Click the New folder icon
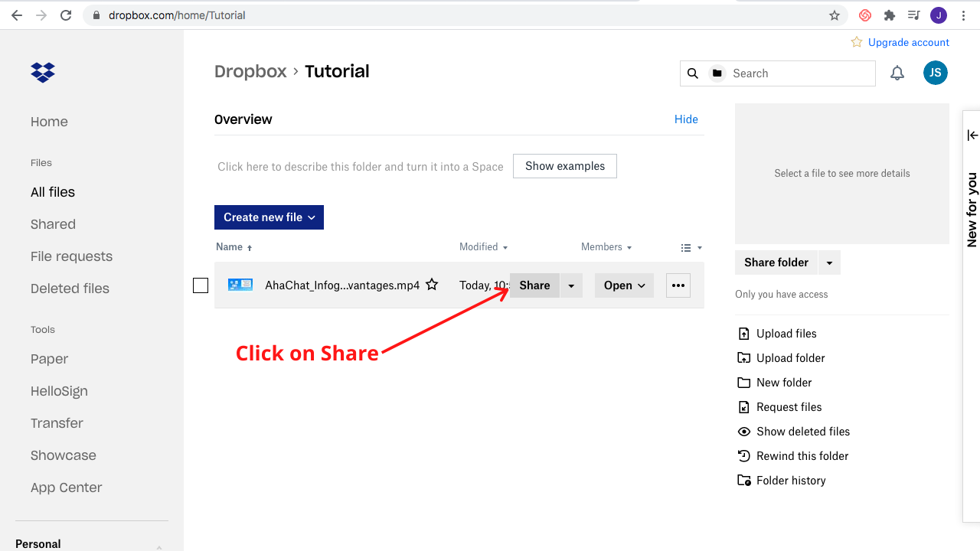 pyautogui.click(x=744, y=383)
